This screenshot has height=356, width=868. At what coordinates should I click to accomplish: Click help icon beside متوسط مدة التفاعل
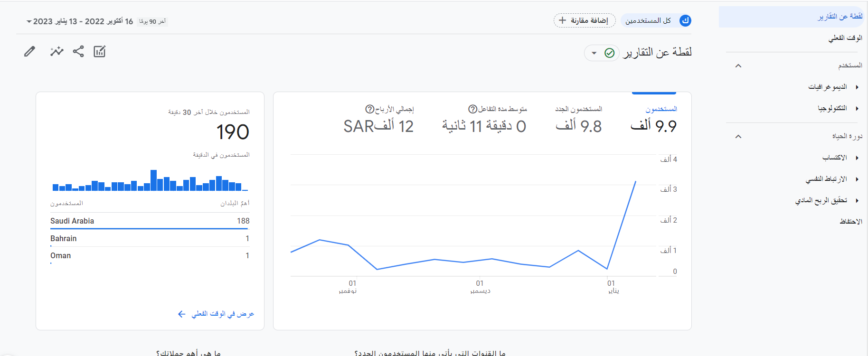[472, 109]
